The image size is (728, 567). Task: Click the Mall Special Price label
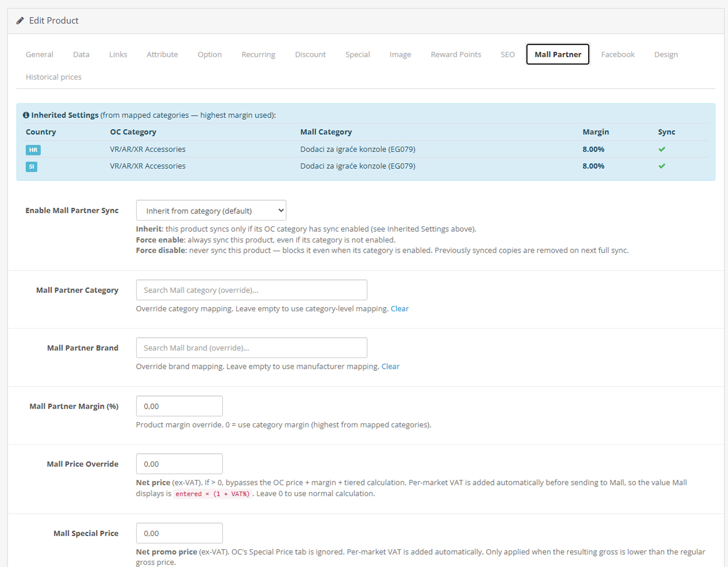[86, 533]
